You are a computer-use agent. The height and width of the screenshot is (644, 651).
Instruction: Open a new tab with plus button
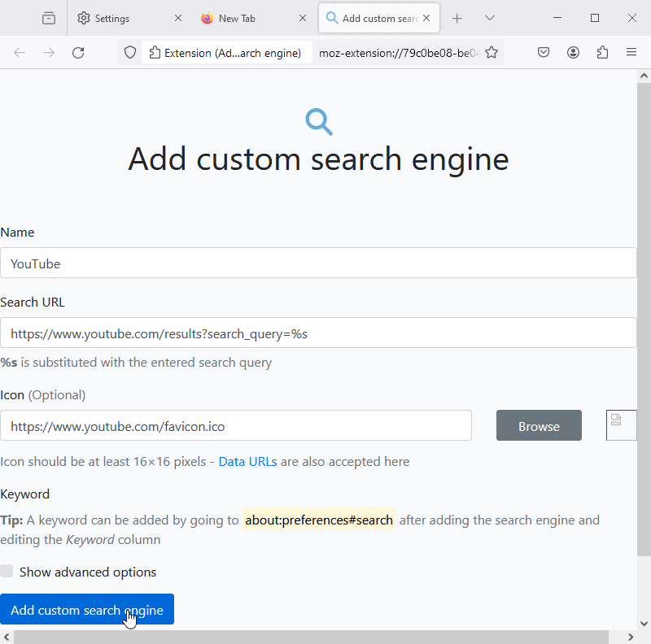click(457, 18)
